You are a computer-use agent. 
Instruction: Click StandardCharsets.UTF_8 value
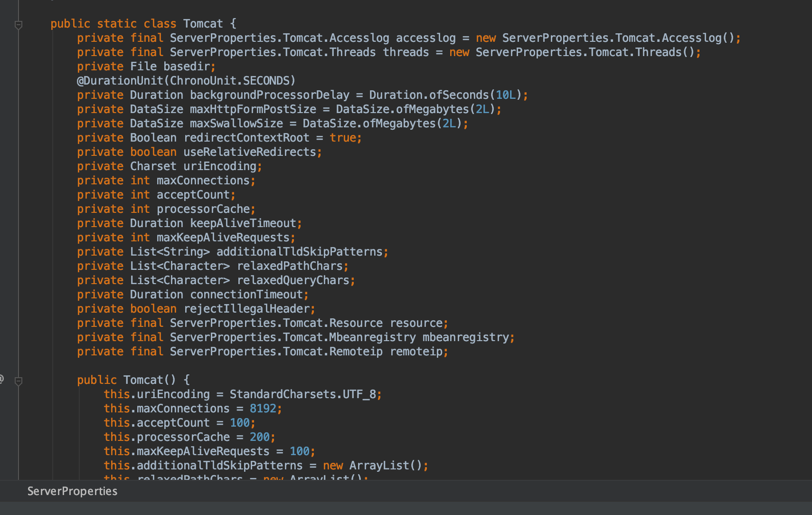[x=303, y=394]
